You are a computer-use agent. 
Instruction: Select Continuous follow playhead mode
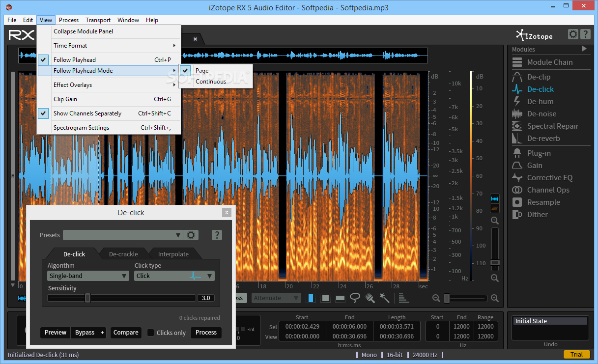coord(216,82)
